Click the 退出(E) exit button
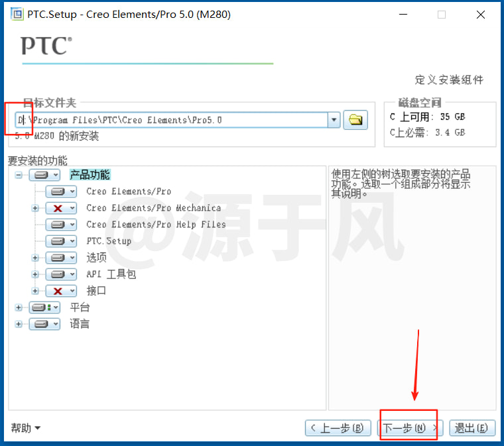Image resolution: width=504 pixels, height=446 pixels. pyautogui.click(x=472, y=428)
